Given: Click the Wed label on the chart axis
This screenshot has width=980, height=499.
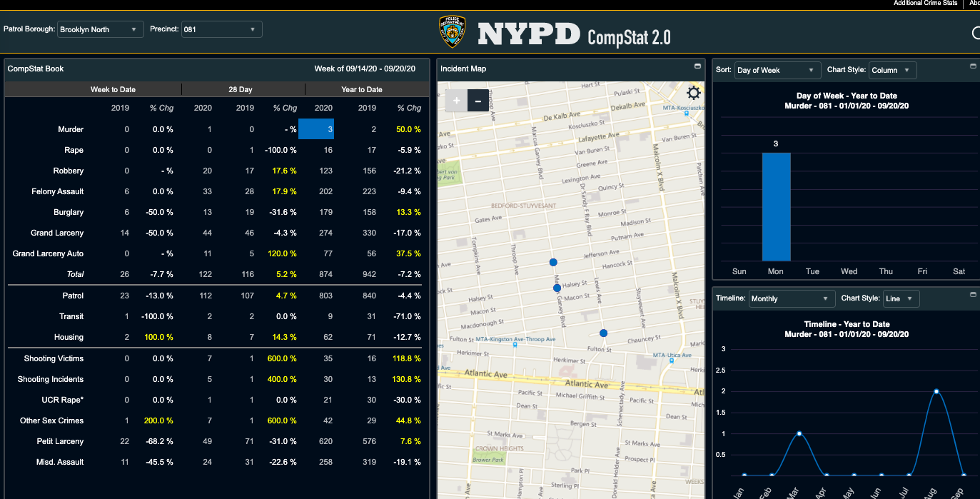Looking at the screenshot, I should pyautogui.click(x=849, y=271).
